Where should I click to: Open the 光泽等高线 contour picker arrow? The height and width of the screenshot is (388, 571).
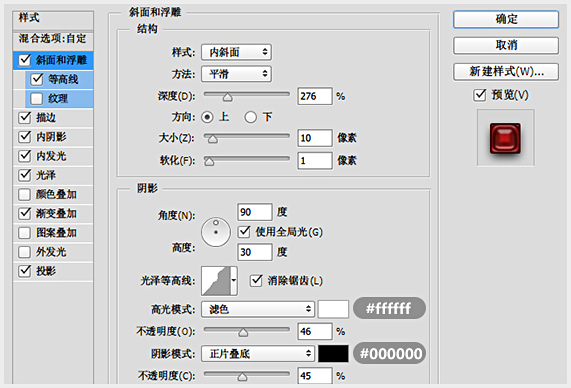pyautogui.click(x=234, y=281)
